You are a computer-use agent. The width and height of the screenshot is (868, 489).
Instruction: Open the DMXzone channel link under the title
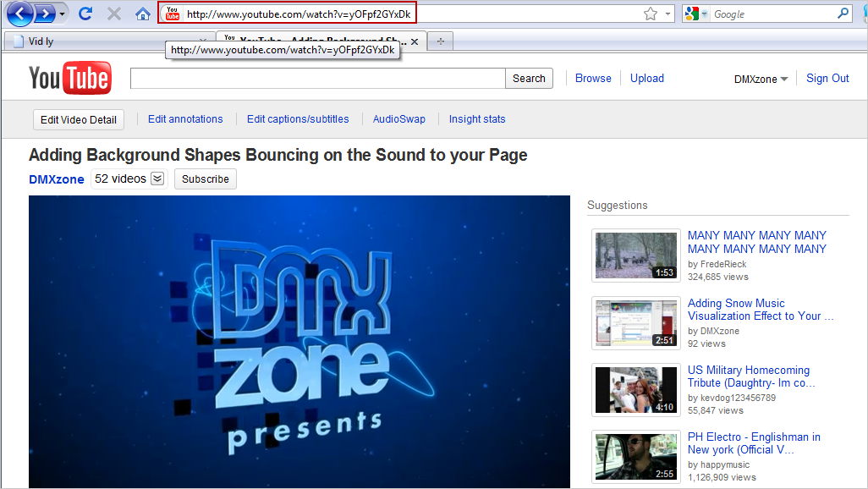pos(57,179)
